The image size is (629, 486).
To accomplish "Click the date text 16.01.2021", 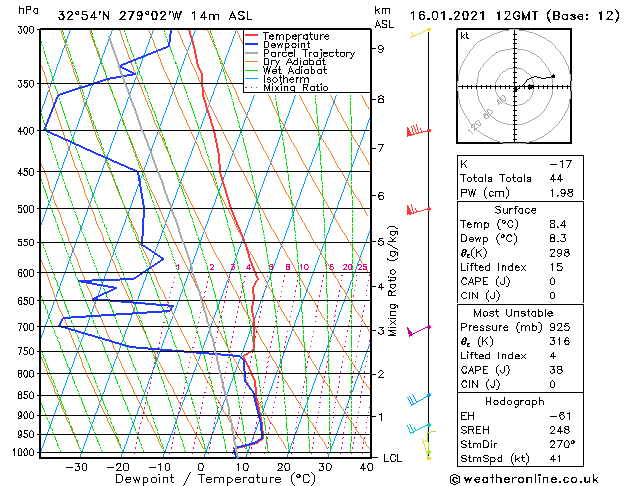I will (447, 16).
